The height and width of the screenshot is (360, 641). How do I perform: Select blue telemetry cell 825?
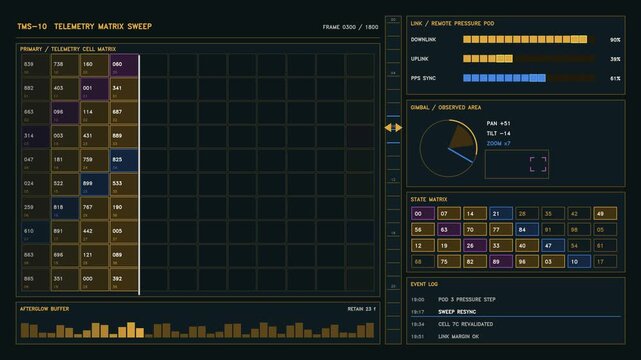pyautogui.click(x=124, y=161)
